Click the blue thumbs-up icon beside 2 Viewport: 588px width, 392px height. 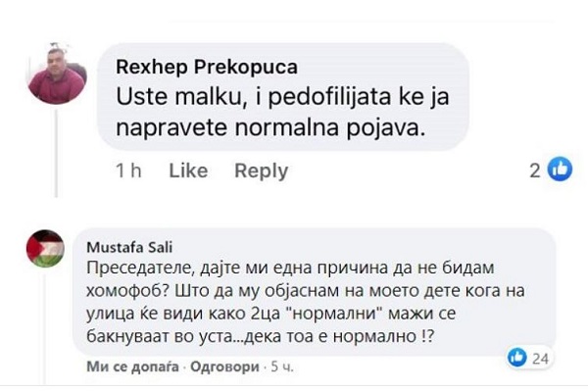pyautogui.click(x=560, y=170)
